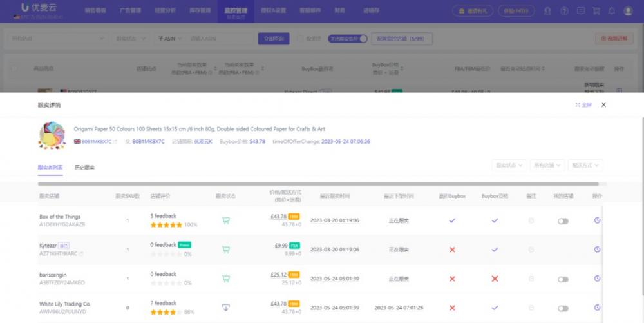Click the blue query button in filter bar
Screen dimensions: 644x323
(274, 39)
